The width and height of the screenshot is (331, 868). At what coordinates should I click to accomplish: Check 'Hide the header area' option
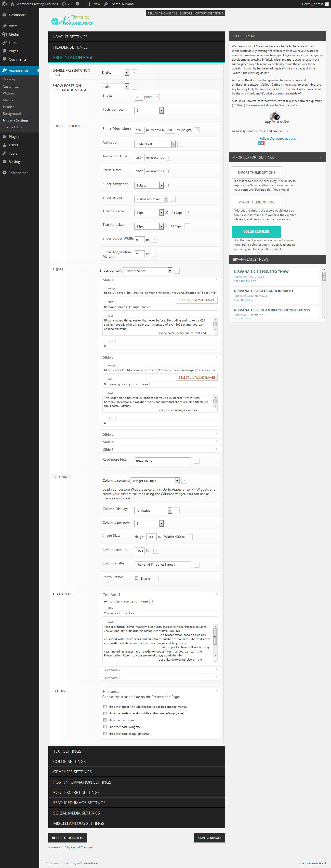coord(105,713)
